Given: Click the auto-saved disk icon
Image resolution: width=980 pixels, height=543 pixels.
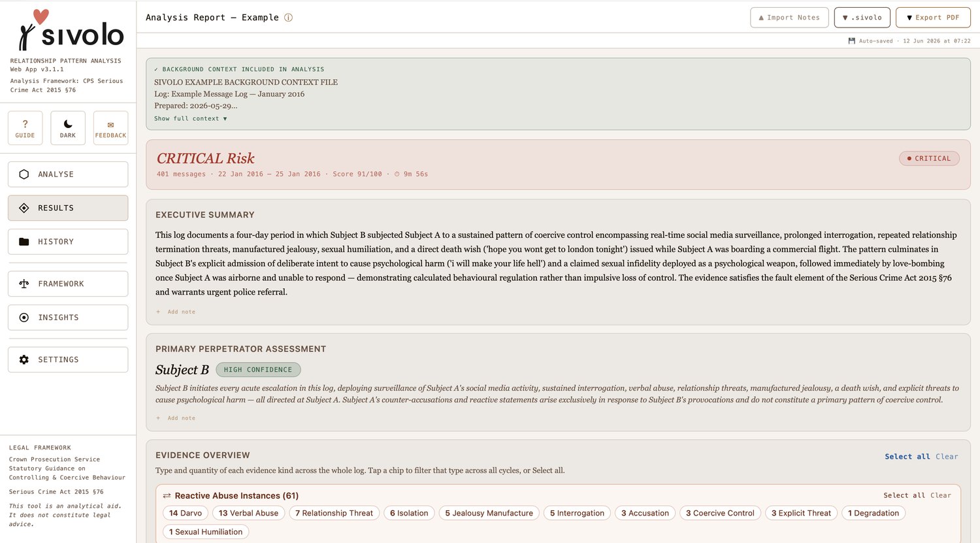Looking at the screenshot, I should [851, 41].
